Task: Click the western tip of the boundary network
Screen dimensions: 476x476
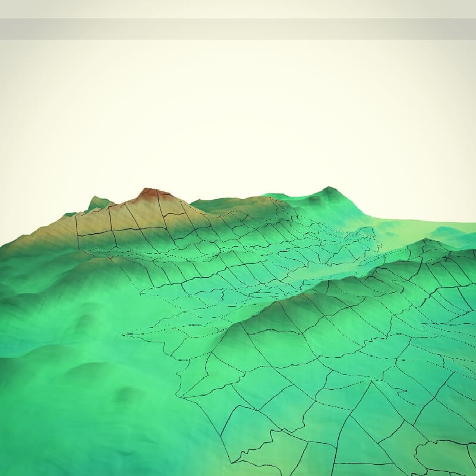Action: point(125,335)
